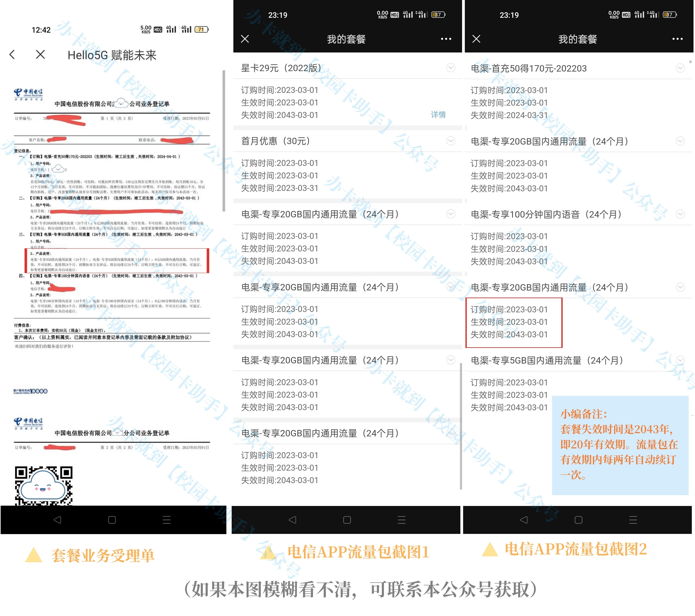The height and width of the screenshot is (616, 695).
Task: Tap the clock showing 12:42
Action: point(41,30)
